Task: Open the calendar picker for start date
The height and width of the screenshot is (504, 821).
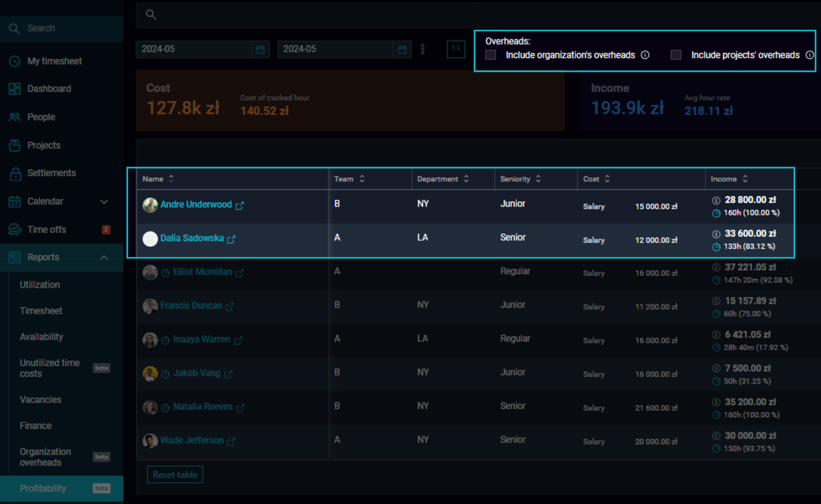Action: [x=260, y=49]
